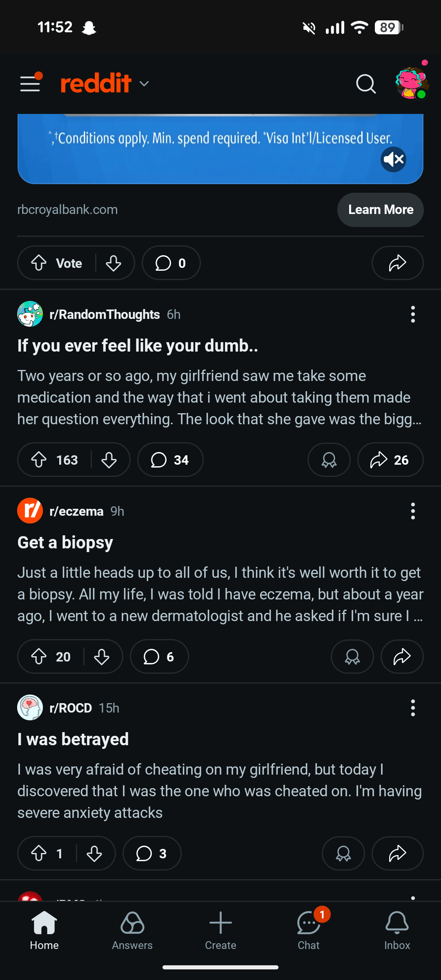This screenshot has height=980, width=441.
Task: Open the three-dot menu on the r/eczema post
Action: (x=413, y=511)
